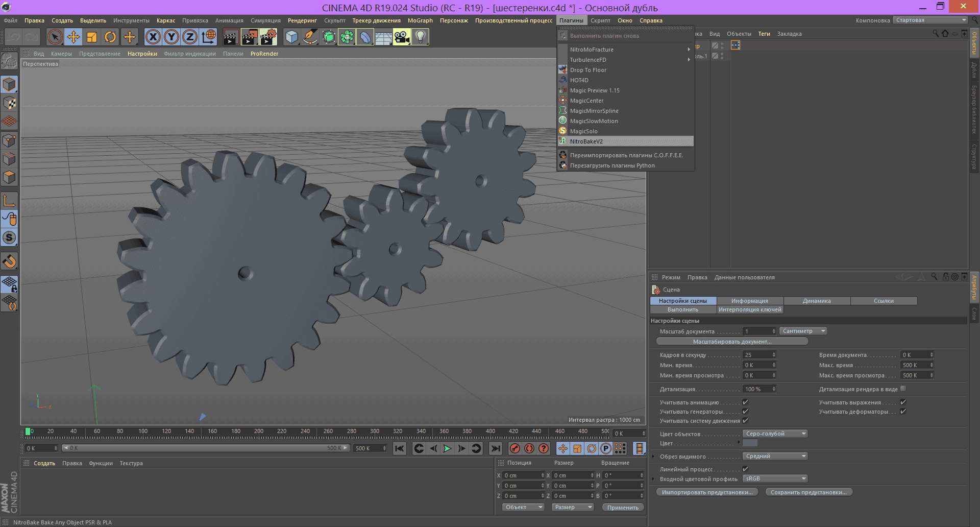The width and height of the screenshot is (980, 527).
Task: Choose MagicSolo plugin entry
Action: pyautogui.click(x=625, y=131)
